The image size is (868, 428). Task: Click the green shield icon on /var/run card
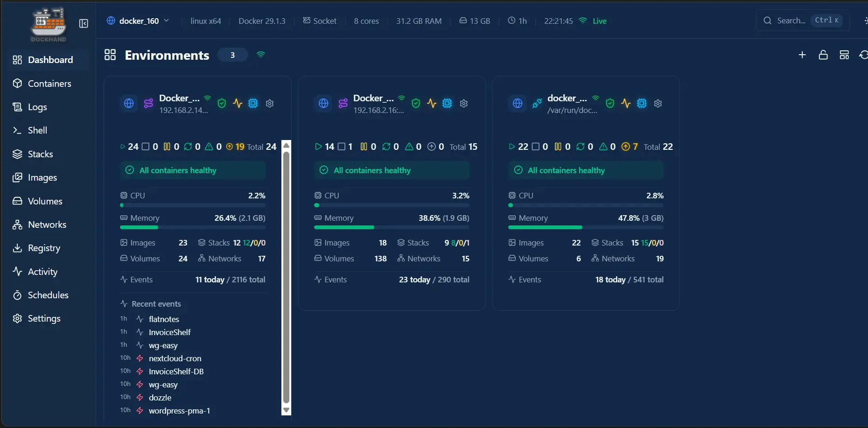(610, 103)
